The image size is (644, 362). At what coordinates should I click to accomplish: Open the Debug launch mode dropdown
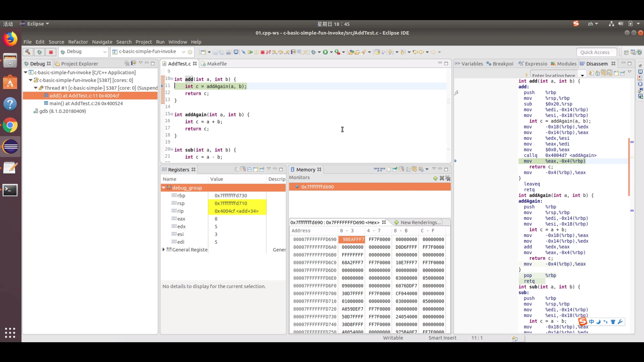pyautogui.click(x=105, y=52)
